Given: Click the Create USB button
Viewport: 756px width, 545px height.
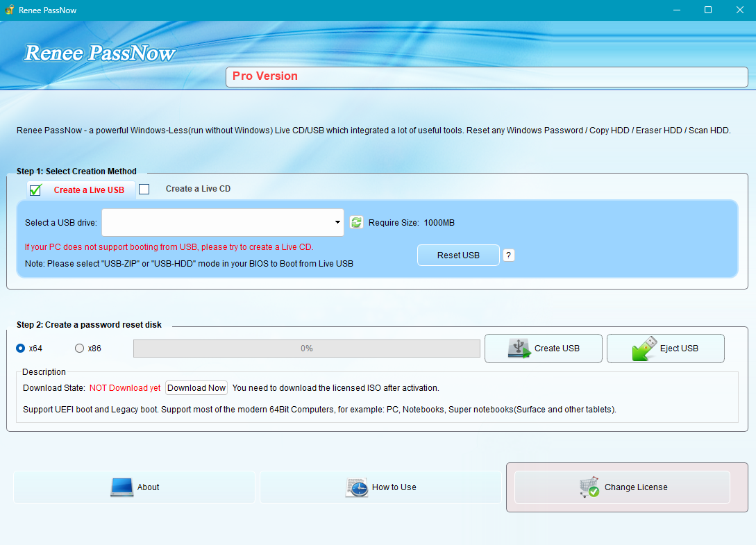Looking at the screenshot, I should point(544,349).
